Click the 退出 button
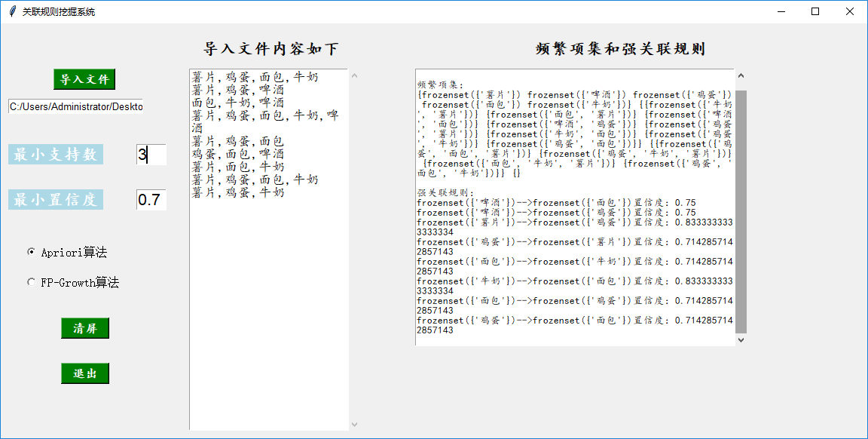868x439 pixels. (84, 373)
